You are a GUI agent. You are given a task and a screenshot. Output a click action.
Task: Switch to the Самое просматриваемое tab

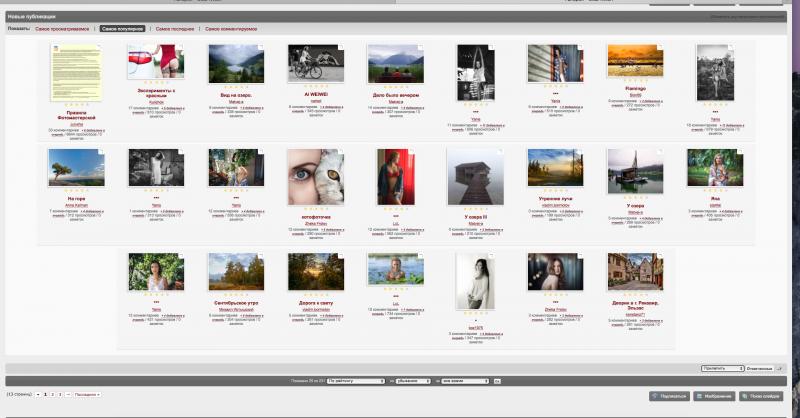pos(62,29)
